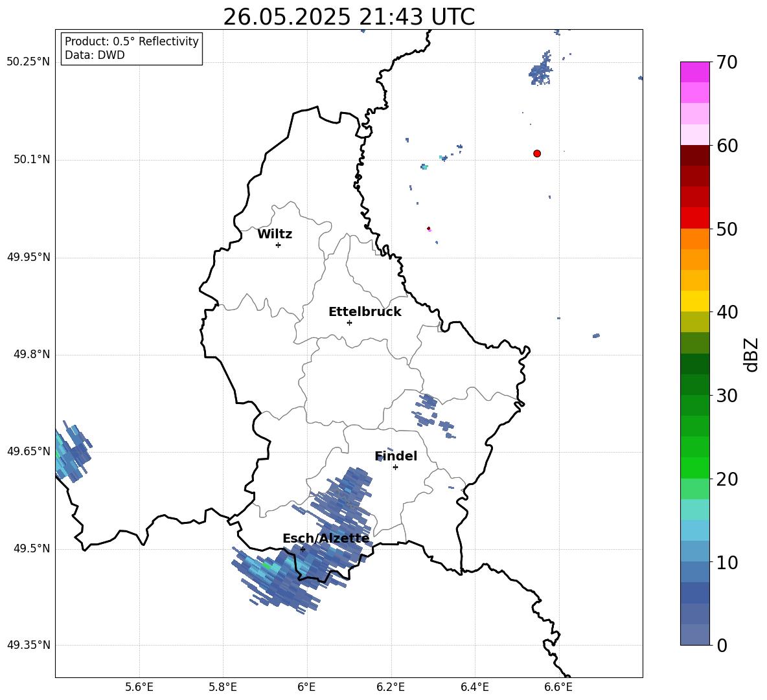Click the Esch/Alzette city label
This screenshot has width=767, height=700.
326,538
